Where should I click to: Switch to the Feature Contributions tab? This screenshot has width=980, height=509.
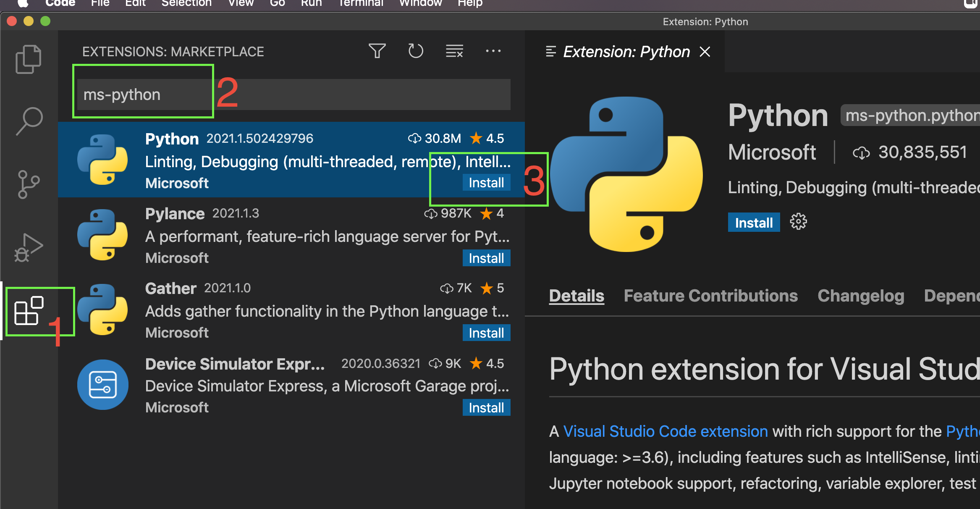710,295
